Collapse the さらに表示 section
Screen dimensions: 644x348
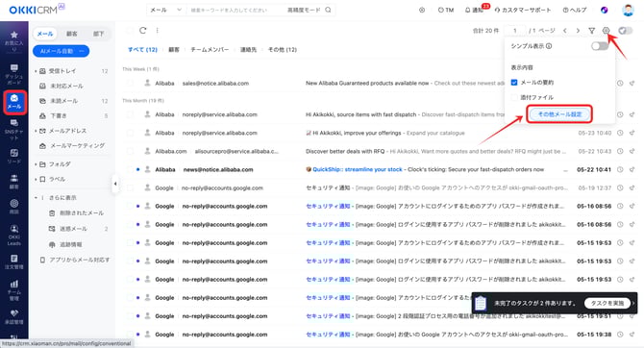(x=36, y=198)
